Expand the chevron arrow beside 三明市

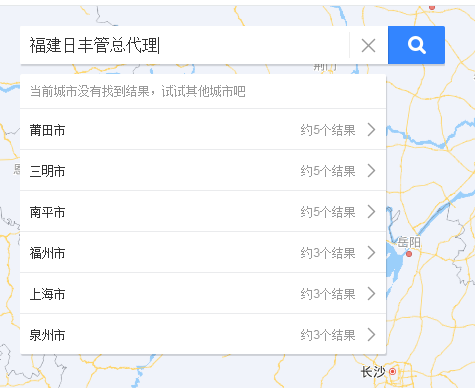(x=371, y=171)
